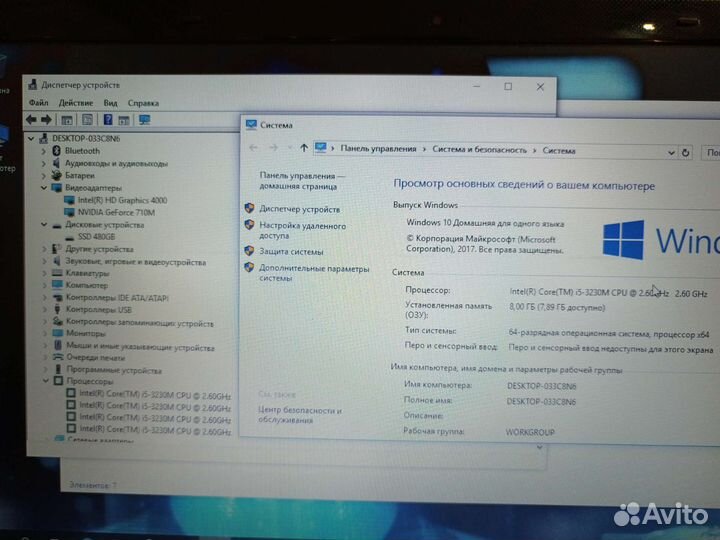The image size is (720, 540).
Task: Open the Справка menu in Device Manager
Action: 143,103
